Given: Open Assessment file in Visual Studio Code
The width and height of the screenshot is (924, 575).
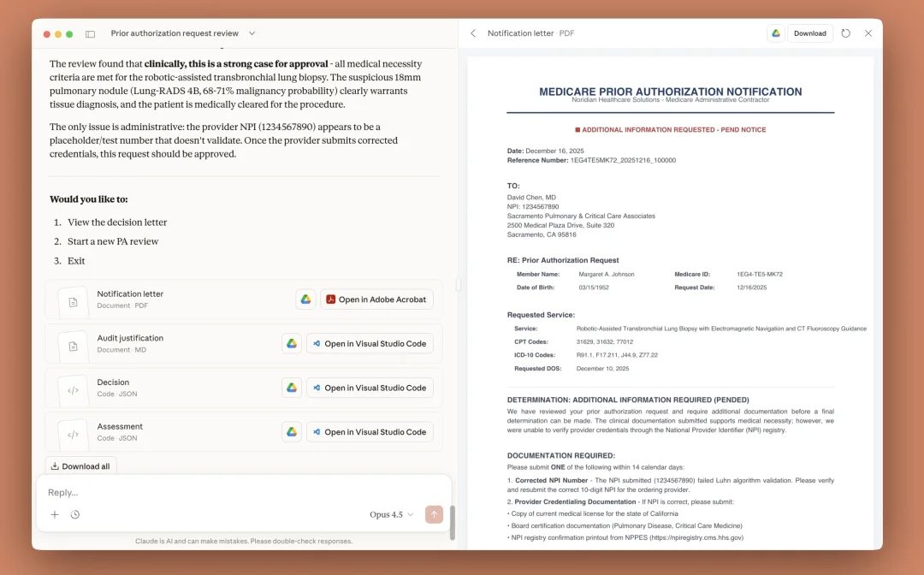Looking at the screenshot, I should (370, 432).
